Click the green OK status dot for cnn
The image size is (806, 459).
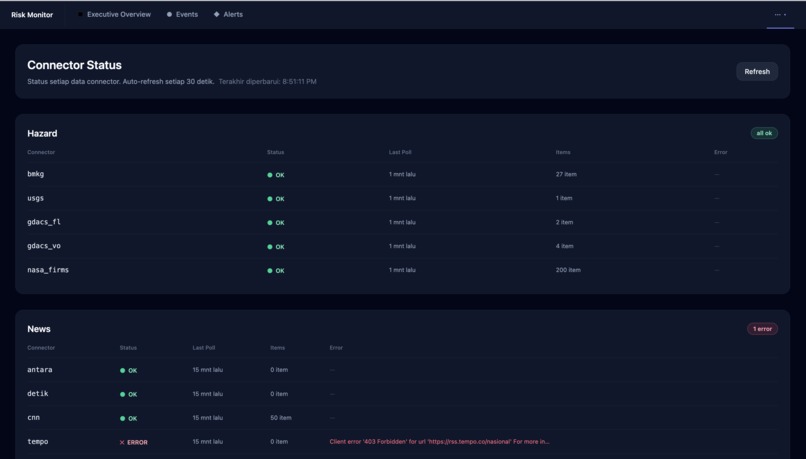point(122,418)
